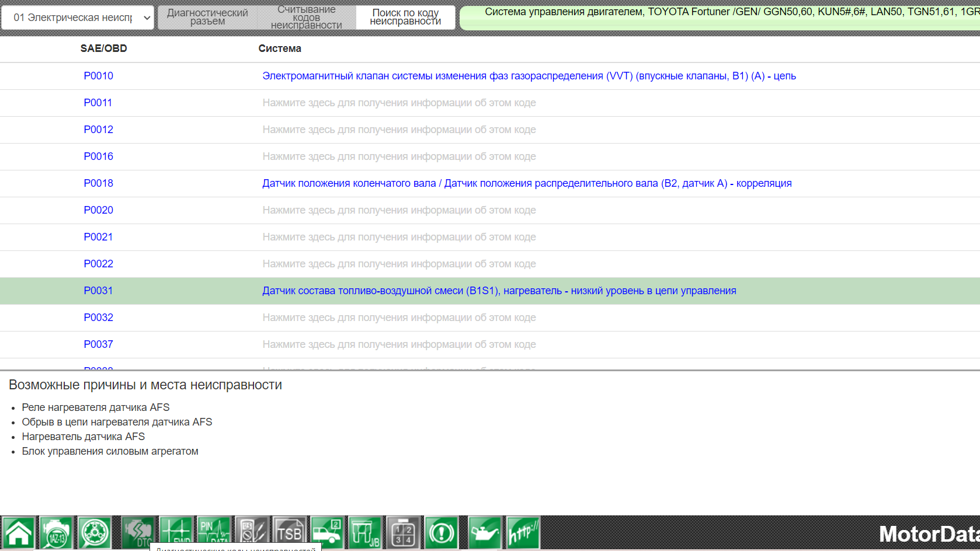This screenshot has width=980, height=551.
Task: Expand the '01 Электрическая неиспр' dropdown
Action: [x=78, y=18]
